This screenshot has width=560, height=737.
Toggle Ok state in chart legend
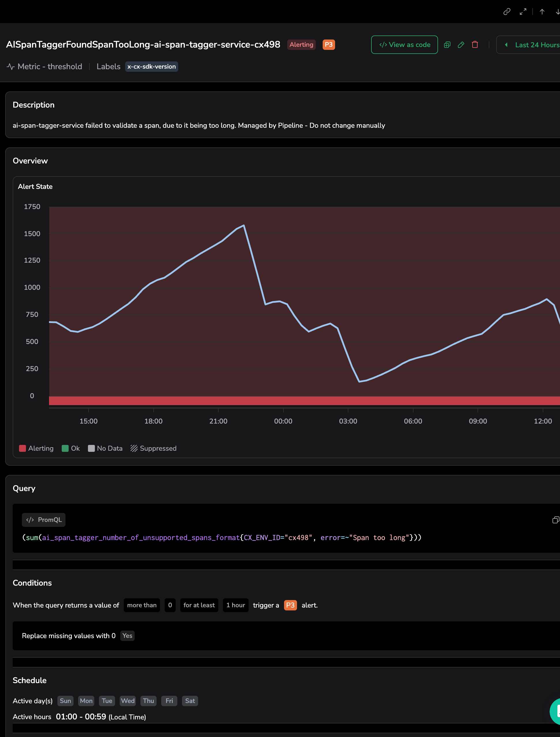(x=71, y=448)
